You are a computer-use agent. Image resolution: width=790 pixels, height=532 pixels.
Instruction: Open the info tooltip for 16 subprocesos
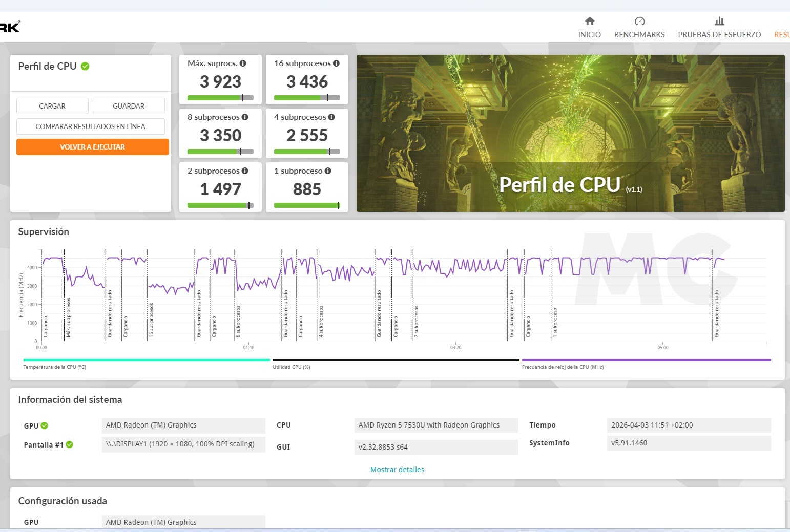tap(336, 63)
